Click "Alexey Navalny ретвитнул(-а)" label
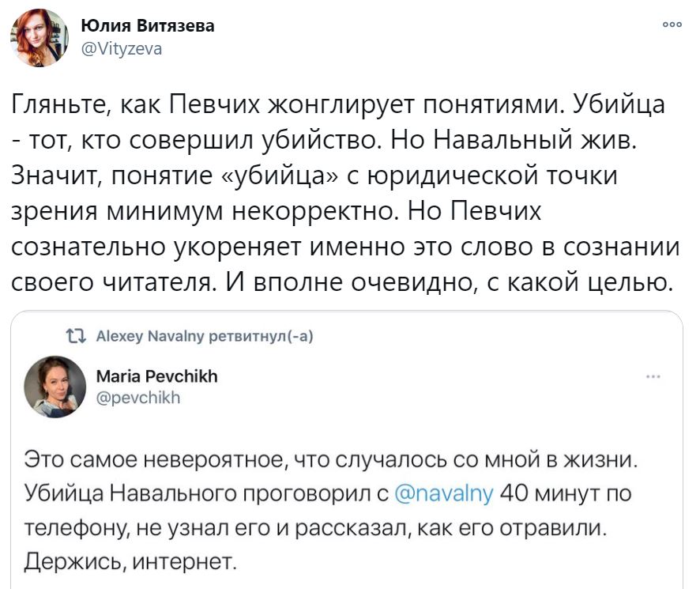The width and height of the screenshot is (700, 589). pyautogui.click(x=204, y=336)
